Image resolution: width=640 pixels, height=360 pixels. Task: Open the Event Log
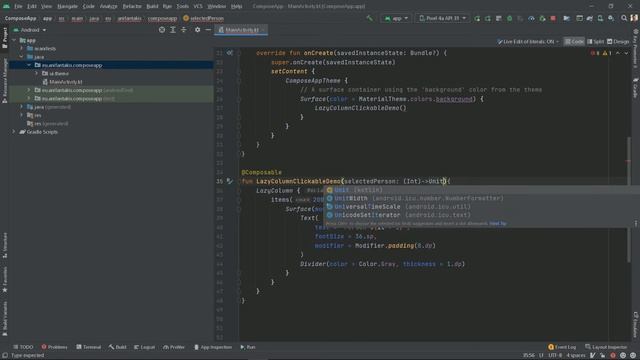click(562, 347)
